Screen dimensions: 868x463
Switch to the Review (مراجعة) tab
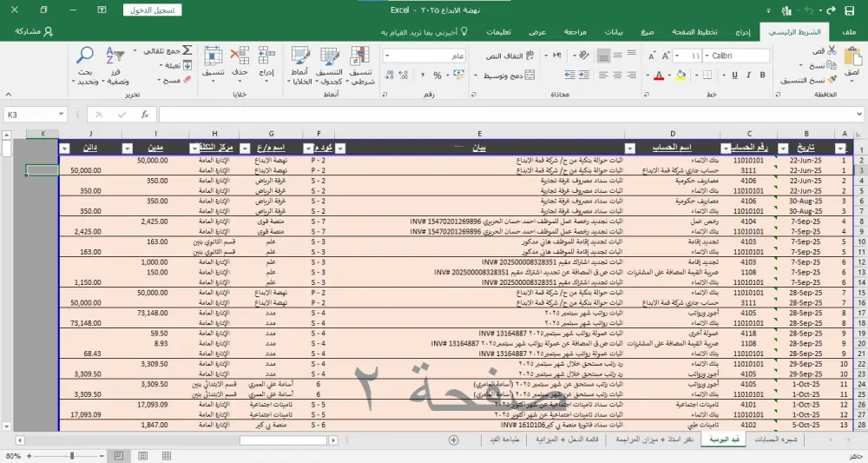(575, 32)
